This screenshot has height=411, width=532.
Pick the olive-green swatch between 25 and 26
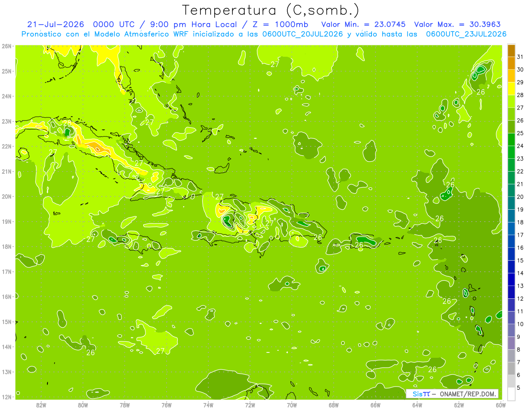(511, 127)
